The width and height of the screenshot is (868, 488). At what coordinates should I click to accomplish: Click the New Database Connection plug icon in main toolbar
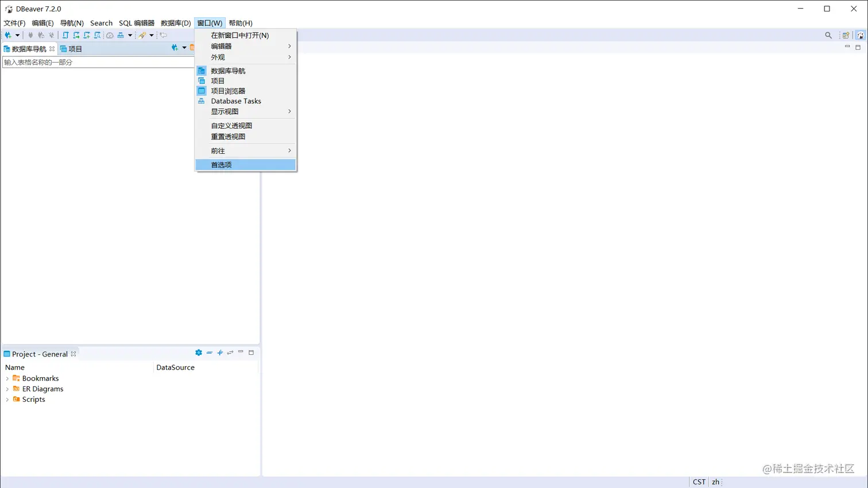pos(8,35)
